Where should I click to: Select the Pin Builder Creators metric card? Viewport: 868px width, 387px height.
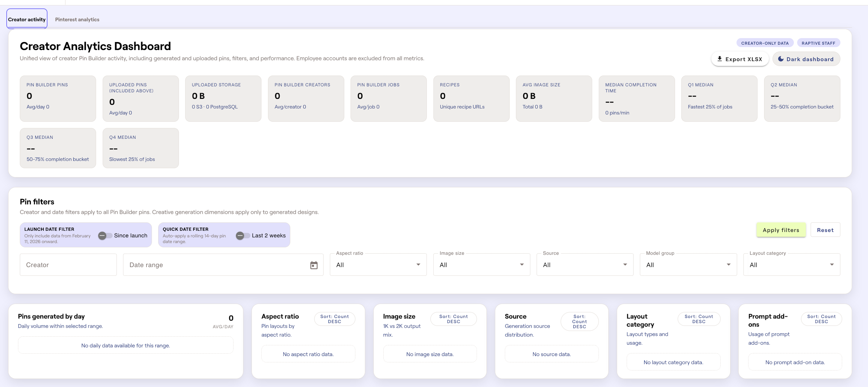[x=306, y=99]
